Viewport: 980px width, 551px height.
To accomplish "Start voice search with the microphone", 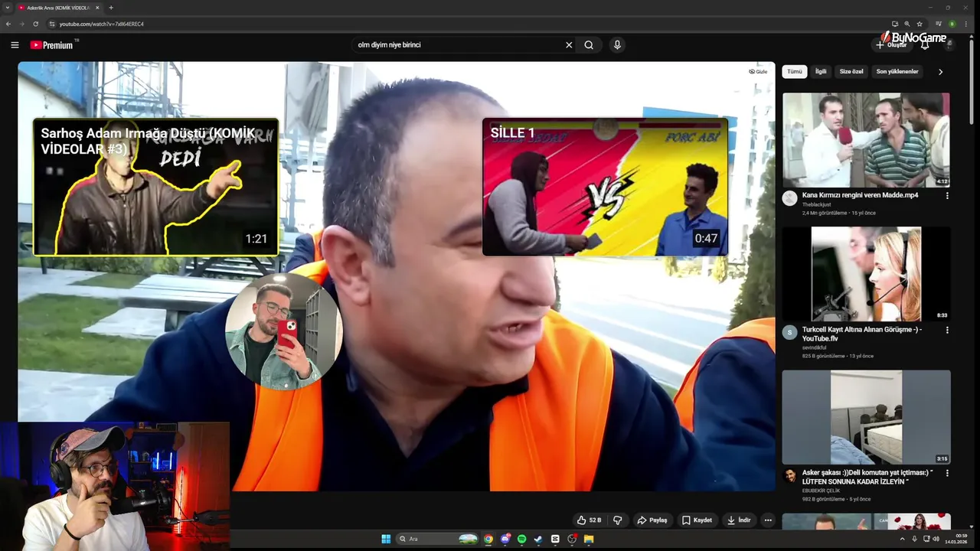I will (x=617, y=45).
